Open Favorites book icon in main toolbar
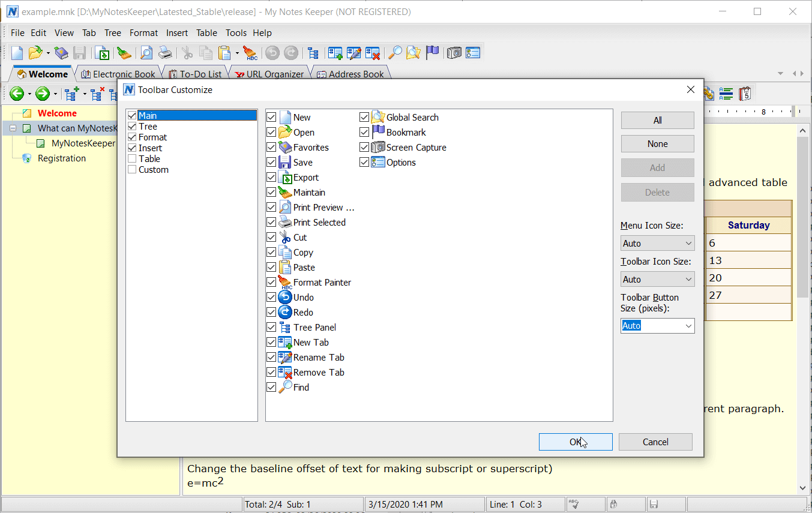Image resolution: width=812 pixels, height=513 pixels. 61,53
